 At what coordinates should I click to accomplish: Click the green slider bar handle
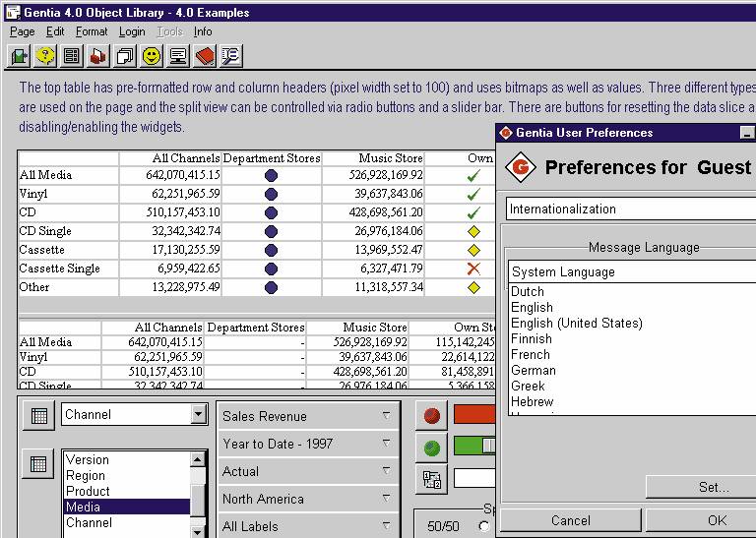point(488,446)
